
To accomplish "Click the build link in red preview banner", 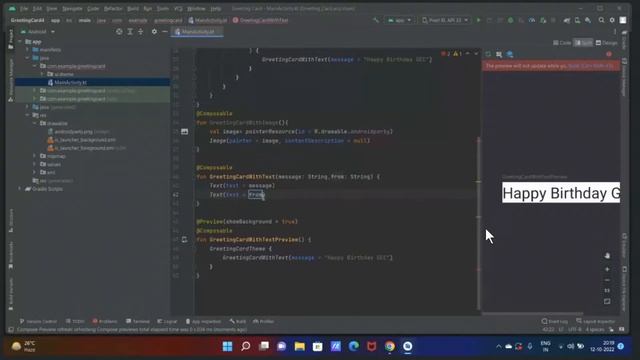I will (591, 66).
